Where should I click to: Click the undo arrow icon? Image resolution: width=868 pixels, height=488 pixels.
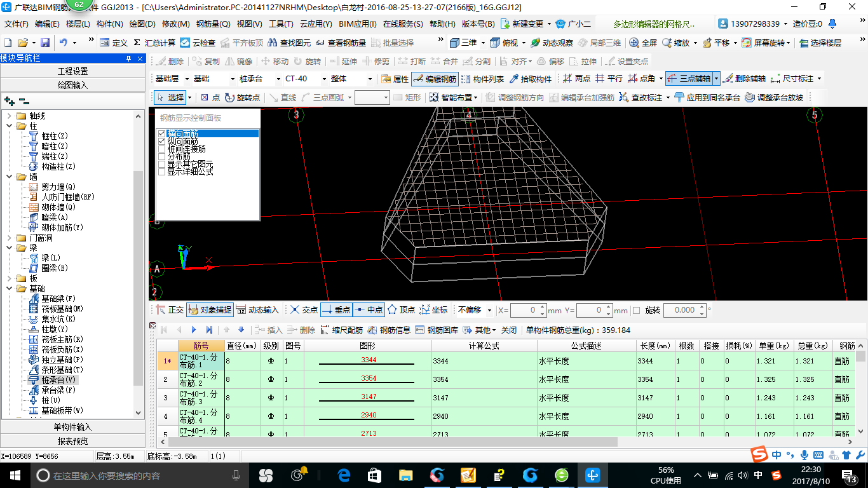[64, 43]
